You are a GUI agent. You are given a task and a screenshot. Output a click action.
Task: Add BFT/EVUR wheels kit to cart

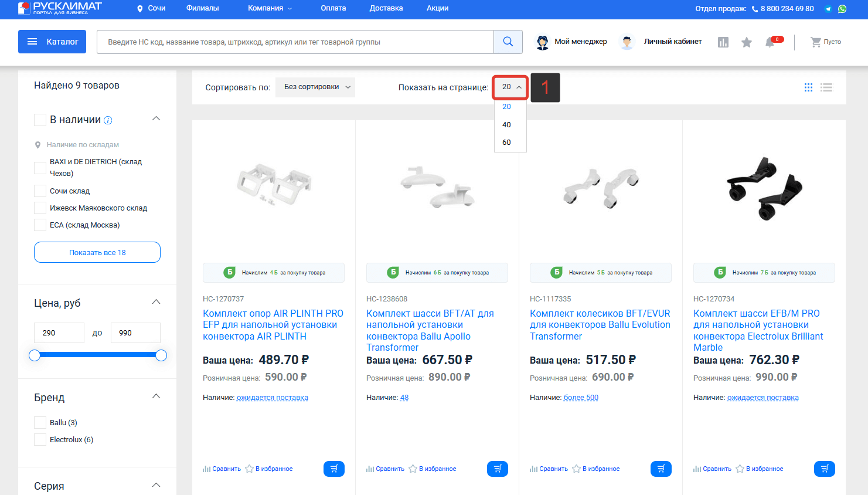click(x=661, y=469)
